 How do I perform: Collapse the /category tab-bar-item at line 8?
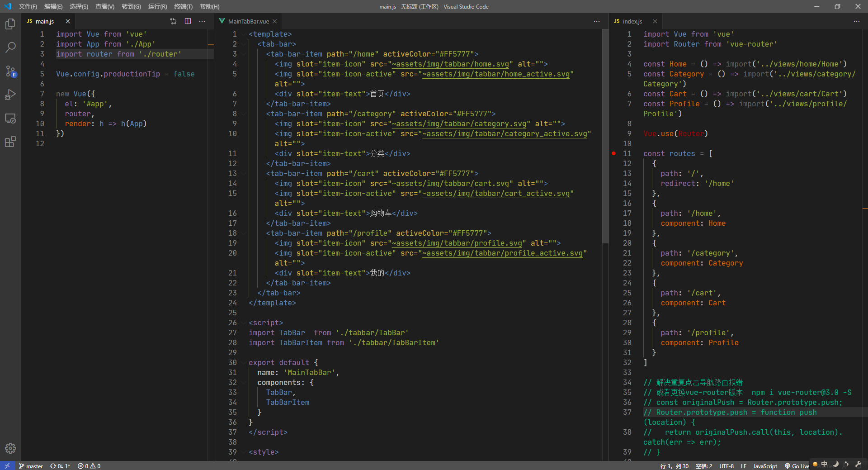(244, 114)
